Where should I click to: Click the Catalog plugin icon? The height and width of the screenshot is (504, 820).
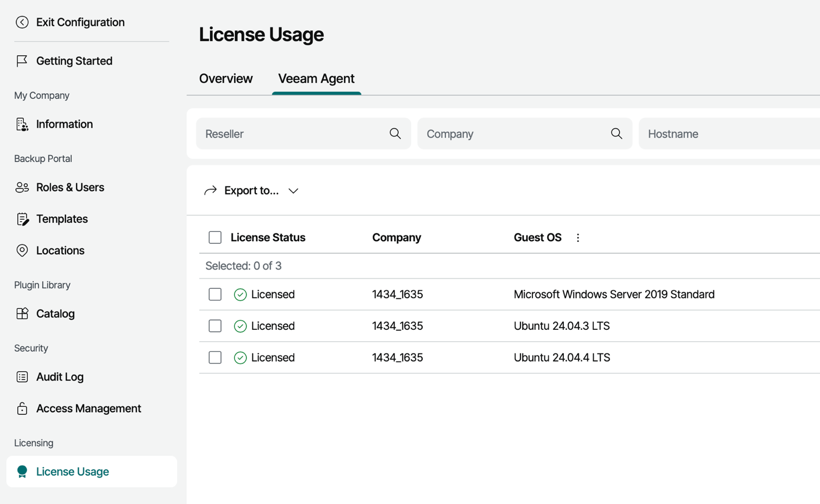(x=22, y=313)
